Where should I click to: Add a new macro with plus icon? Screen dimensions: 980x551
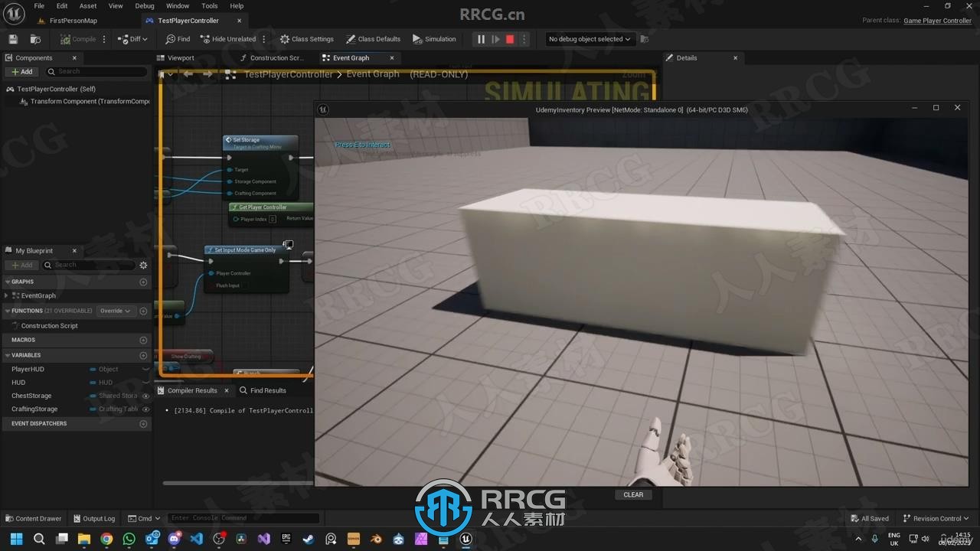(143, 340)
